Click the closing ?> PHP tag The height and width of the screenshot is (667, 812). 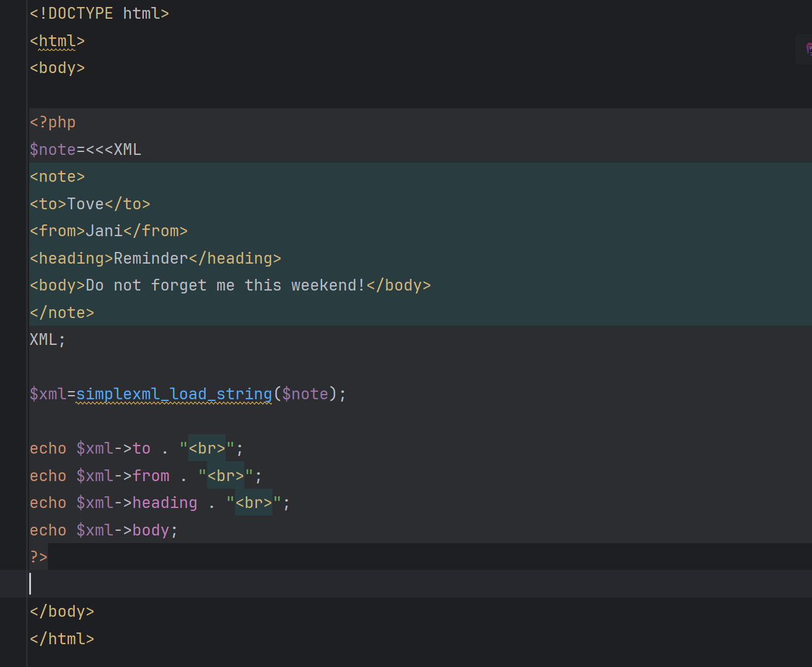click(x=39, y=557)
